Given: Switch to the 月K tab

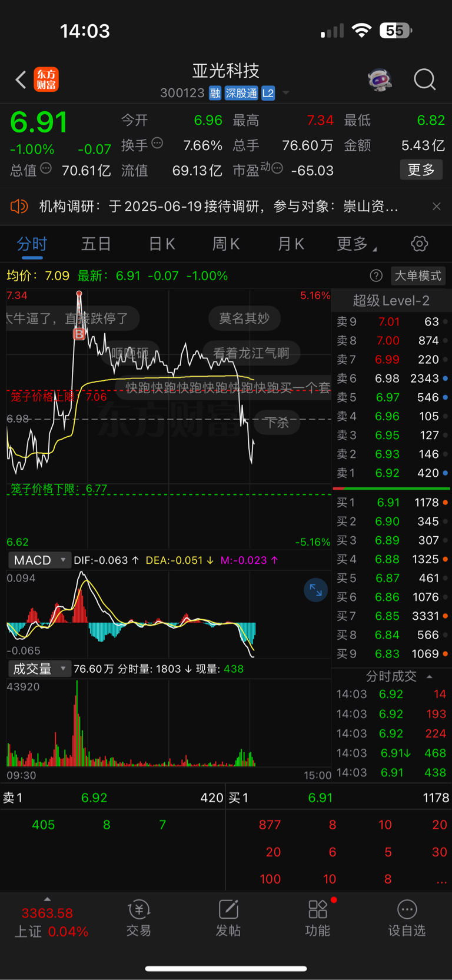Looking at the screenshot, I should [x=291, y=244].
